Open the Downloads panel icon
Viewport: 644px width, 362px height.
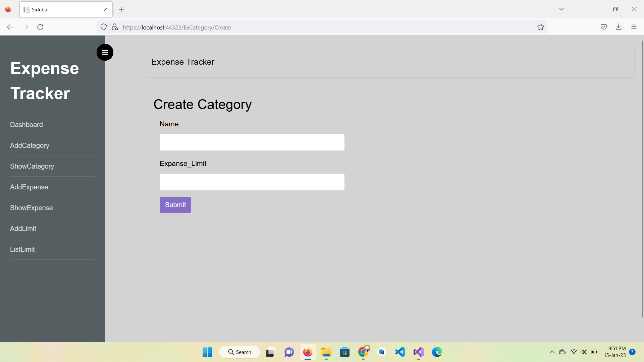click(x=619, y=27)
